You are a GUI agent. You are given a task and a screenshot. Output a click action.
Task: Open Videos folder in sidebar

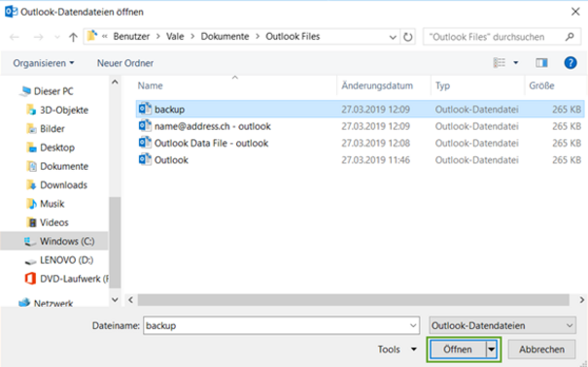tap(54, 222)
